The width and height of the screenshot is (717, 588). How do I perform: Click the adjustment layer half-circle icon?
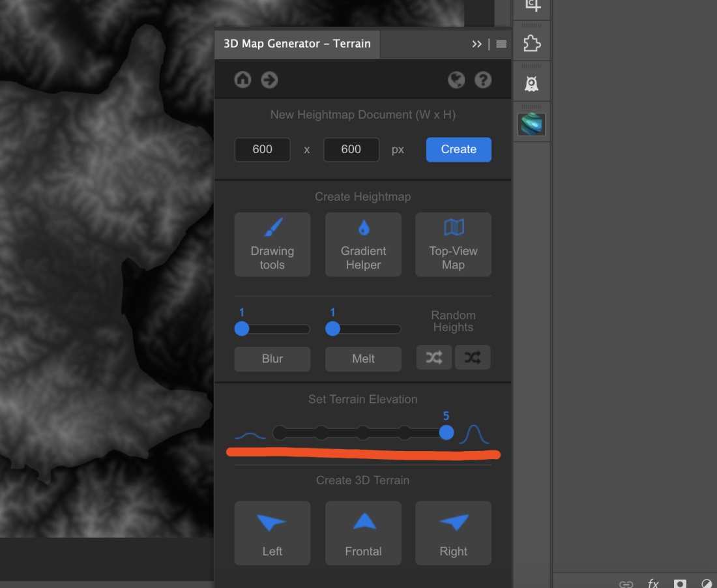(x=708, y=584)
